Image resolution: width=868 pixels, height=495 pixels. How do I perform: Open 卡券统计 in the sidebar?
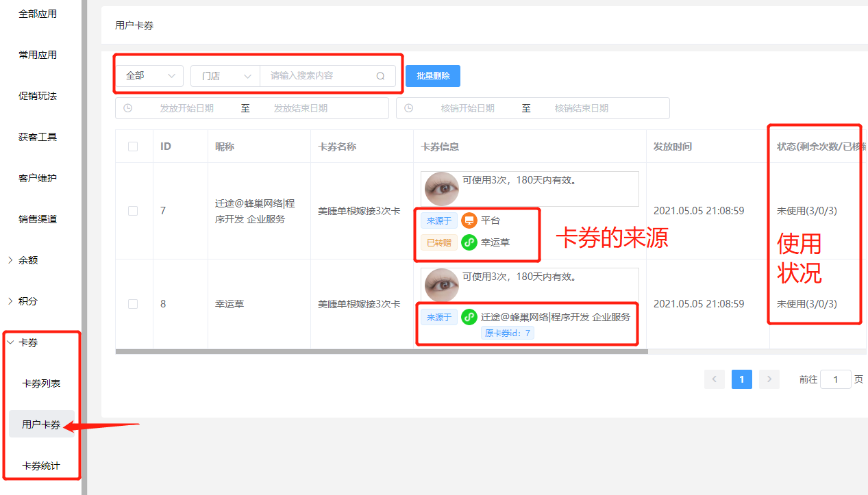(x=41, y=466)
